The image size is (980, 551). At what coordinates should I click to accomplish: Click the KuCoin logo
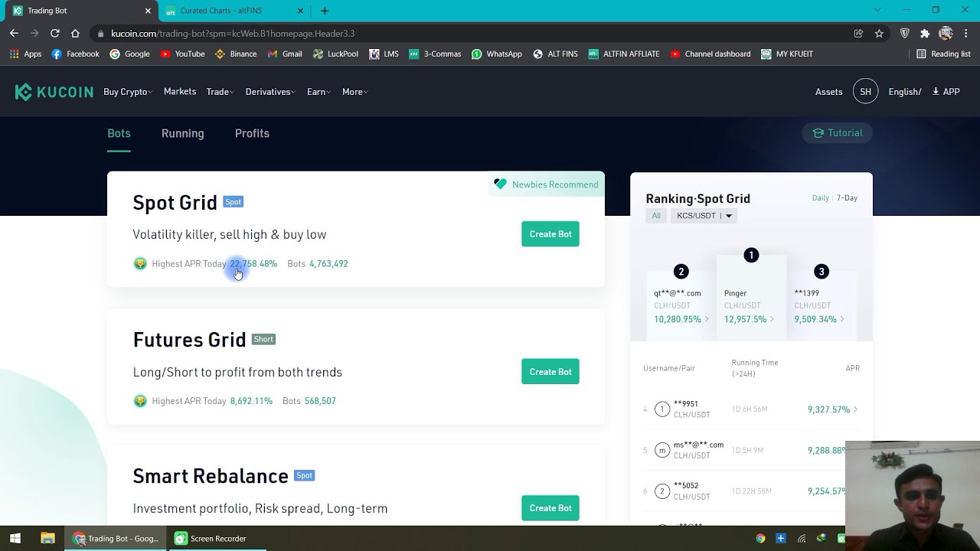pos(54,92)
